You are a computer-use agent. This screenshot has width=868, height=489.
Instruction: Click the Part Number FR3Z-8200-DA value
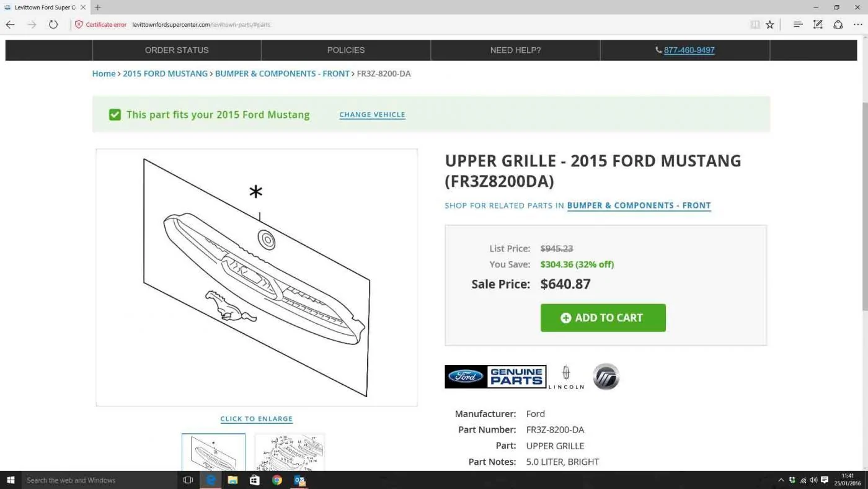click(x=555, y=429)
